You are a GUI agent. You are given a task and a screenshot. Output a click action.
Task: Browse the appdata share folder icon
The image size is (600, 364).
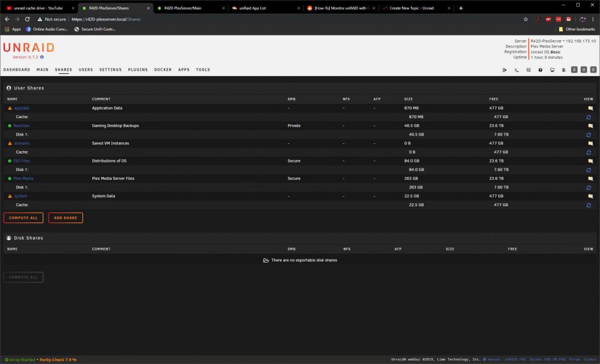[590, 108]
